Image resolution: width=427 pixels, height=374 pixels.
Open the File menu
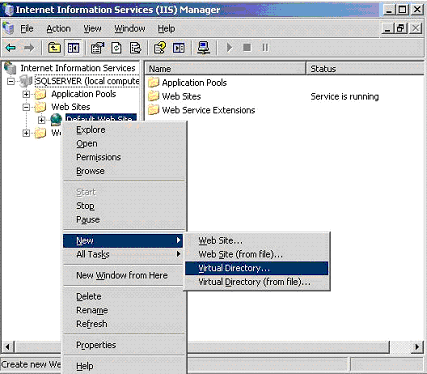27,29
